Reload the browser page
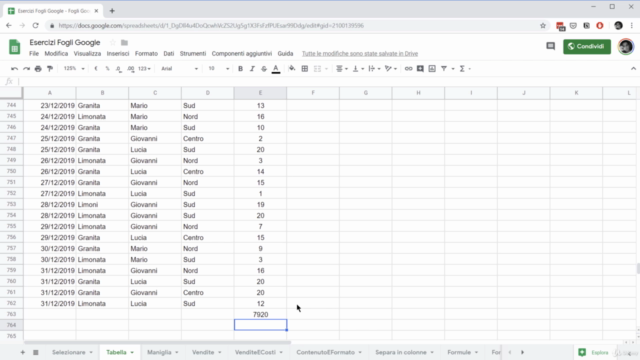This screenshot has width=640, height=360. point(36,25)
